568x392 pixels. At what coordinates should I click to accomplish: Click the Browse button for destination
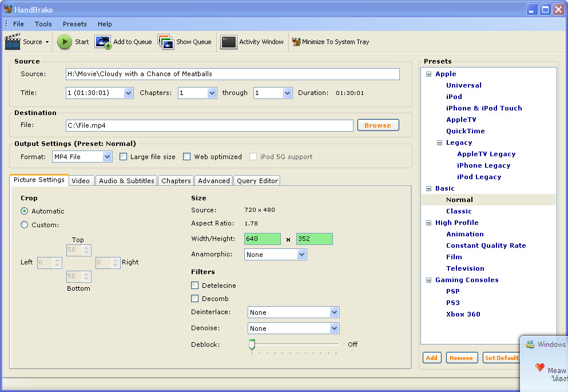coord(378,125)
